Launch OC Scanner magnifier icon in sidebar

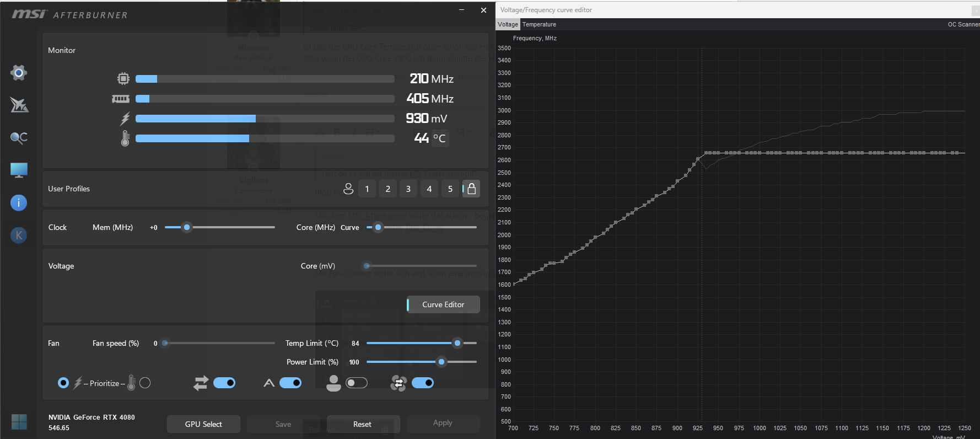tap(19, 138)
